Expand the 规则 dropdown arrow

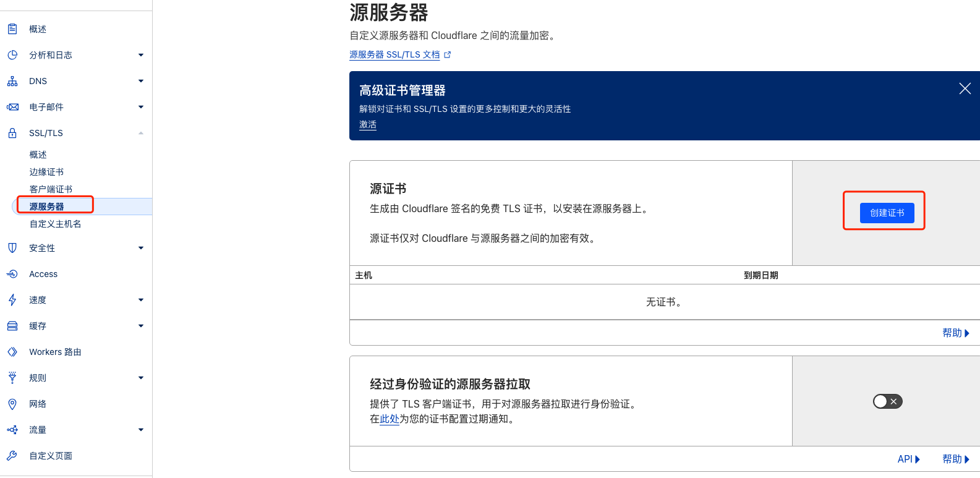click(x=141, y=378)
